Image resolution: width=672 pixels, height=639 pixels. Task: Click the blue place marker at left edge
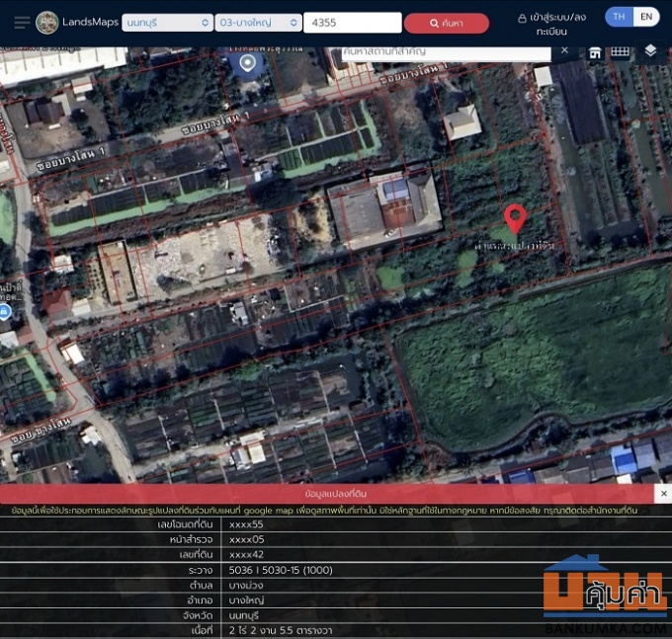pyautogui.click(x=5, y=312)
